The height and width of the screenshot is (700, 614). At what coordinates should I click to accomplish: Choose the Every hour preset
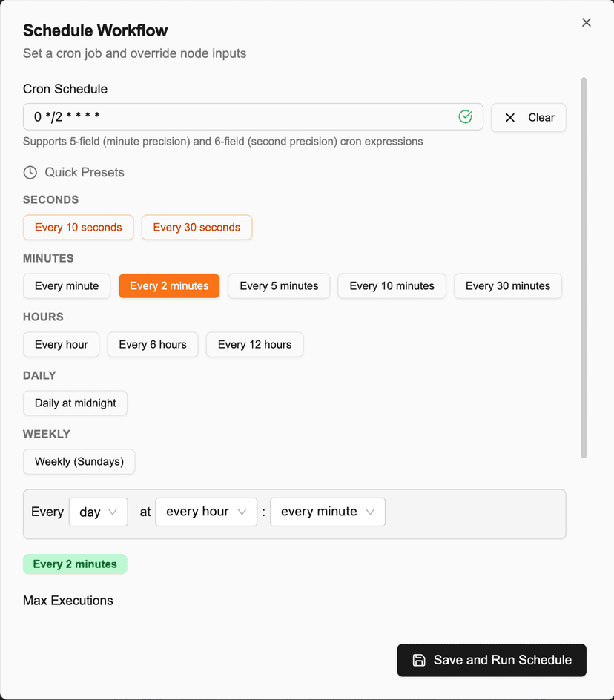[x=61, y=344]
